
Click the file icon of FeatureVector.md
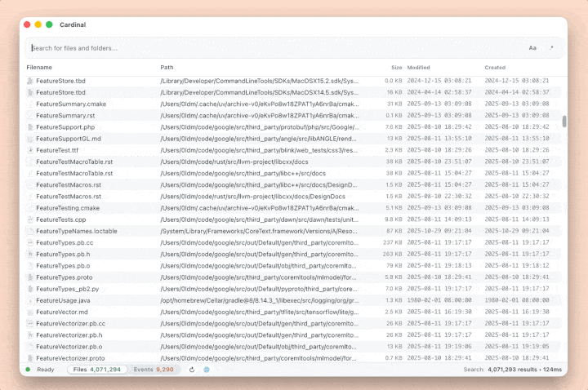tap(30, 312)
